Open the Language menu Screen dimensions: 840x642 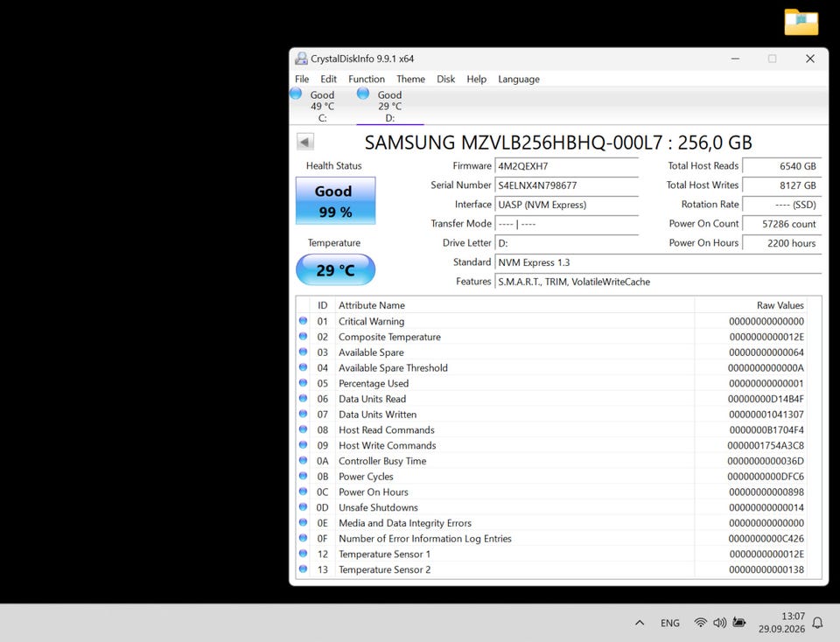pyautogui.click(x=519, y=79)
